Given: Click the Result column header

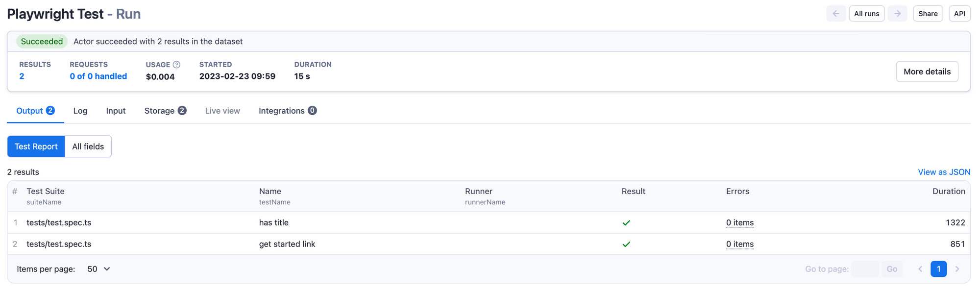Looking at the screenshot, I should tap(634, 191).
